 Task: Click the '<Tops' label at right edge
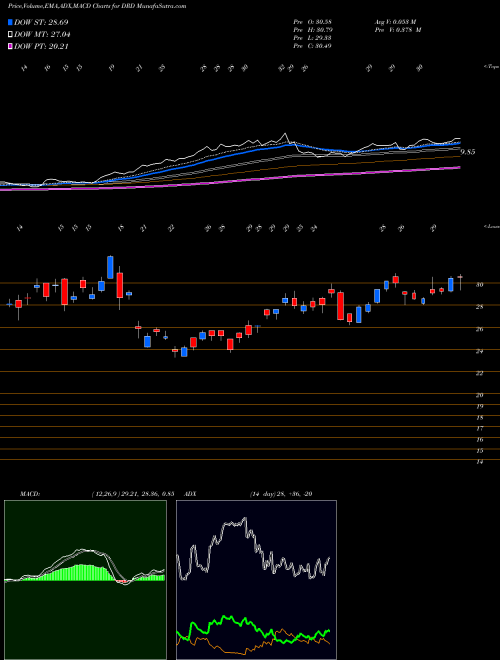click(x=491, y=67)
